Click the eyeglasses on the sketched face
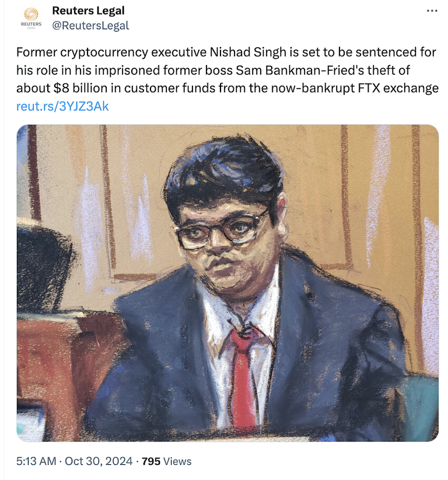 click(219, 232)
